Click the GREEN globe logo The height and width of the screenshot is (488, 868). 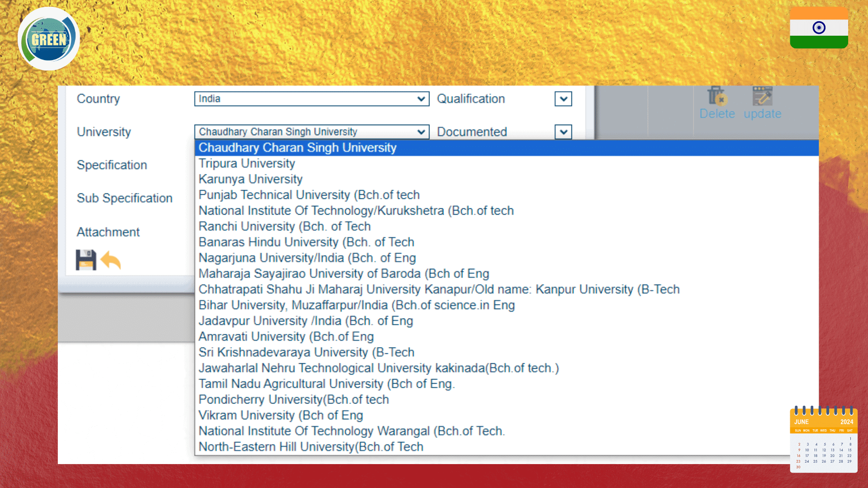click(49, 39)
